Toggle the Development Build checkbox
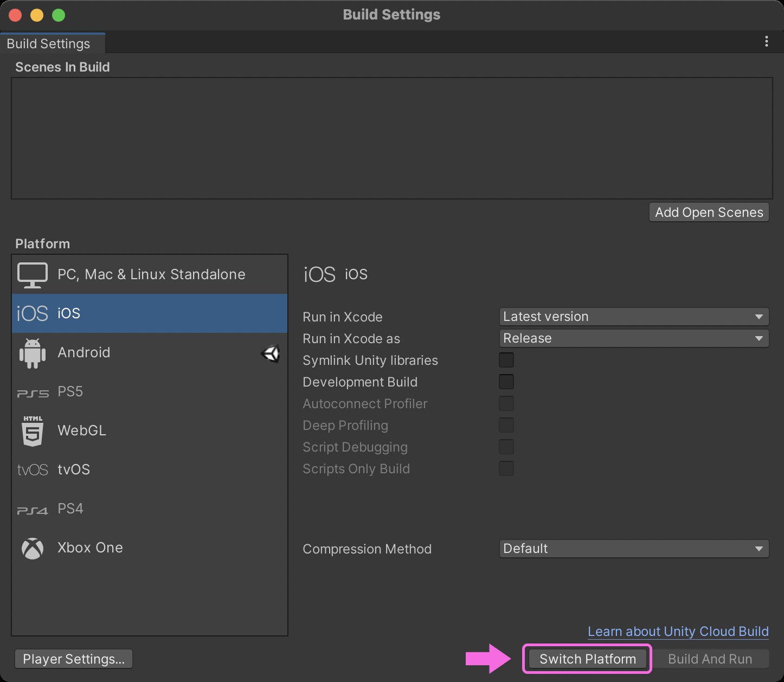The height and width of the screenshot is (682, 784). point(506,382)
